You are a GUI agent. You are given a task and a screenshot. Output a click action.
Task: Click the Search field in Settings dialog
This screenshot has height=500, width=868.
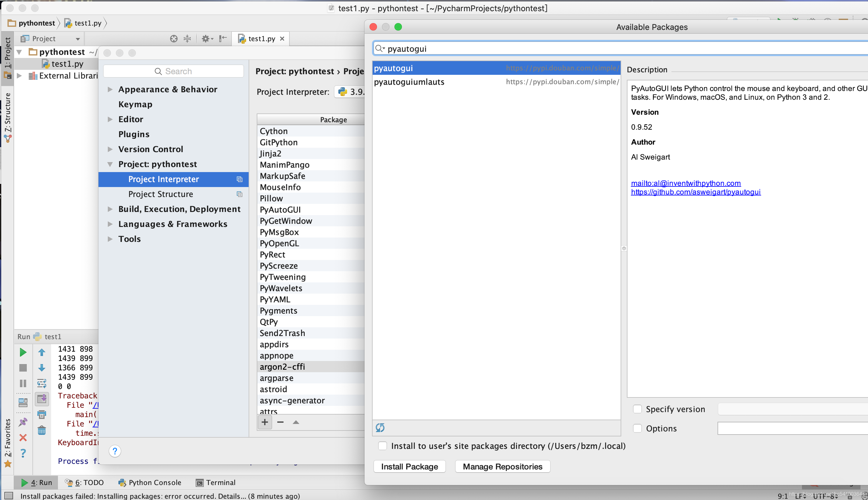tap(173, 71)
